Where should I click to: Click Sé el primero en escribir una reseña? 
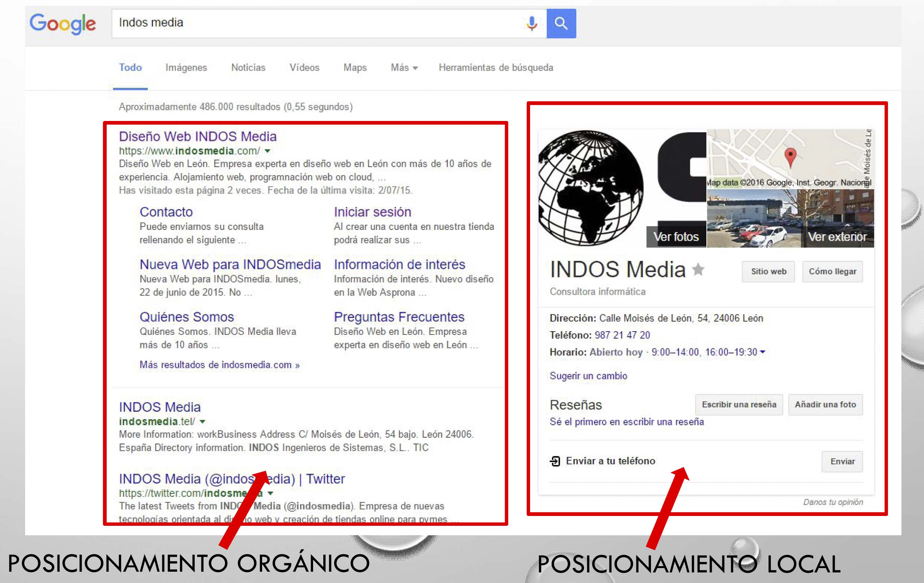pyautogui.click(x=627, y=422)
